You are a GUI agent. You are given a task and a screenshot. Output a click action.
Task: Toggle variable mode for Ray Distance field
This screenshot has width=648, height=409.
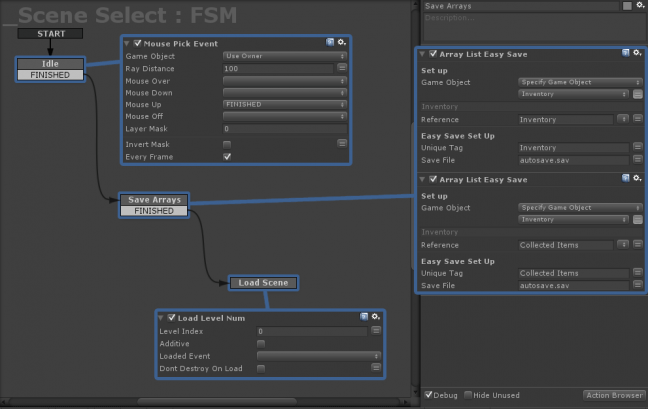tap(342, 67)
